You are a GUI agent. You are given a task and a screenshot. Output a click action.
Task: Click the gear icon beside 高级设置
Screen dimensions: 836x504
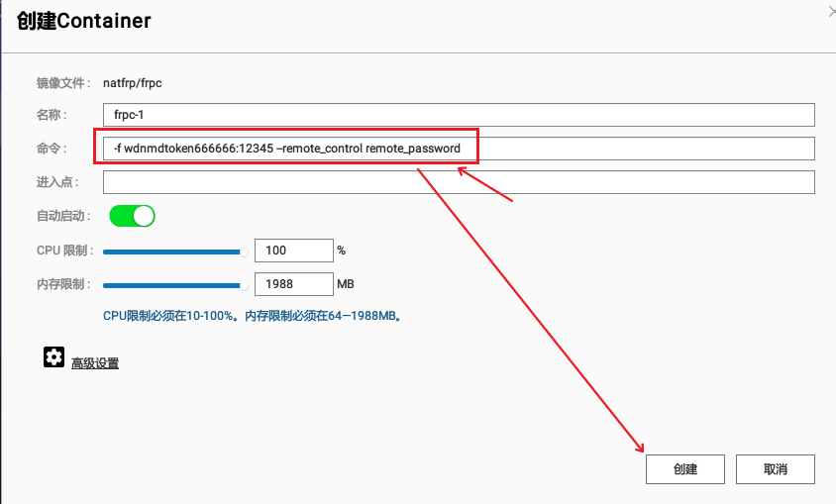(53, 358)
